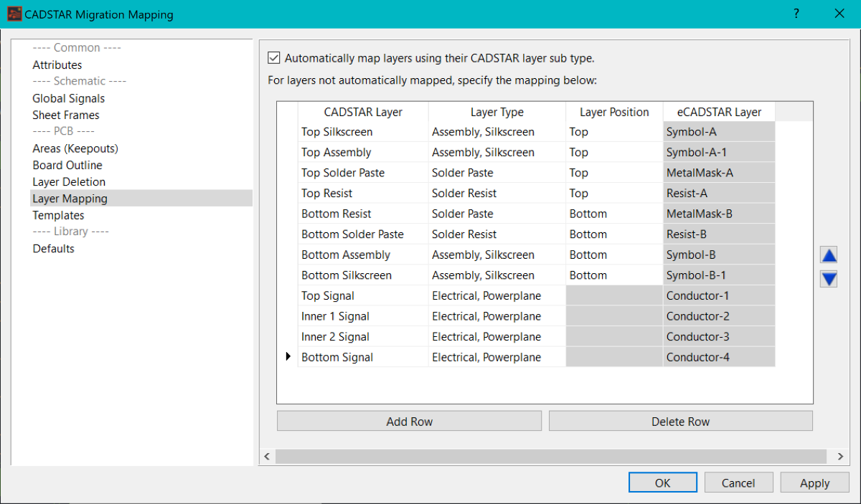Click the Symbol-B eCADSTAR layer cell
Image resolution: width=861 pixels, height=504 pixels.
[719, 255]
